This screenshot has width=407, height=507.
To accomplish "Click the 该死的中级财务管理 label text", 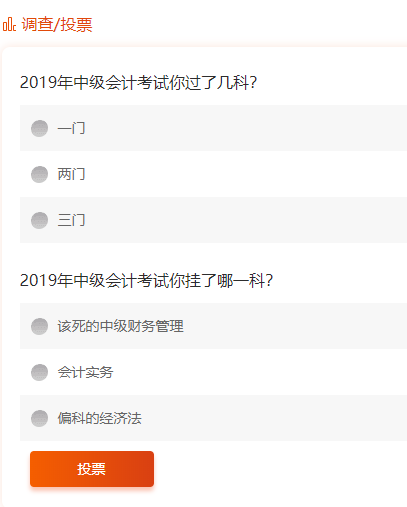I will (120, 326).
